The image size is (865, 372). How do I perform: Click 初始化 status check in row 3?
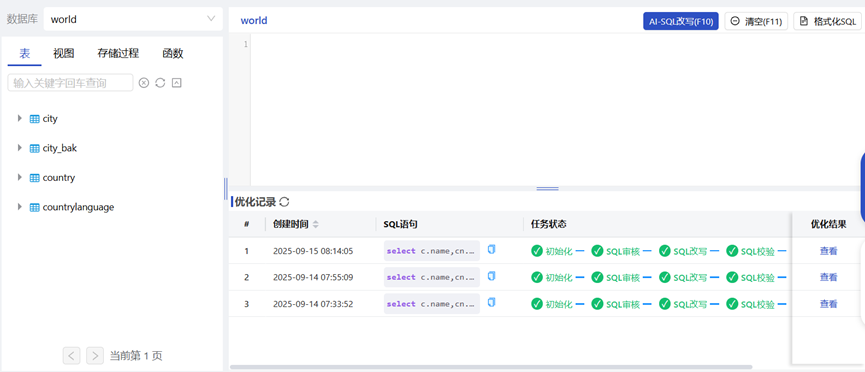coord(537,304)
